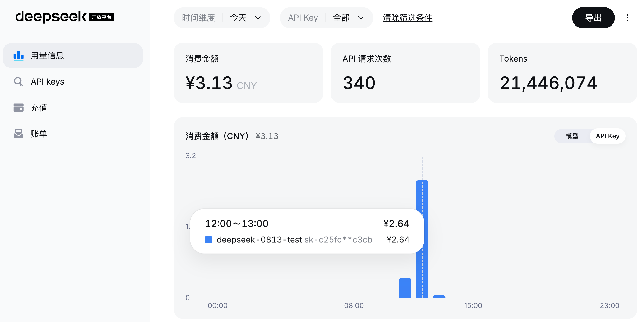Click the sk-c25fc**c3cb masked key text
Screen dimensions: 644x322
338,240
